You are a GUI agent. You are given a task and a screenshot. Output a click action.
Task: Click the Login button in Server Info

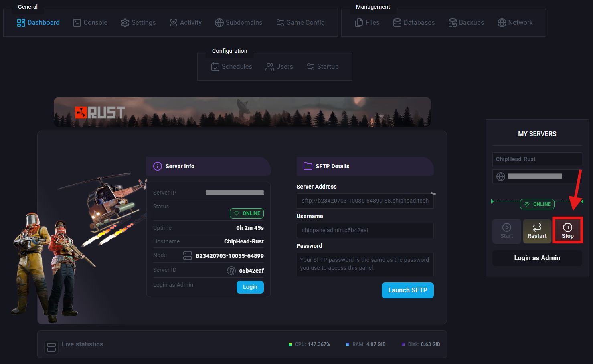coord(250,287)
